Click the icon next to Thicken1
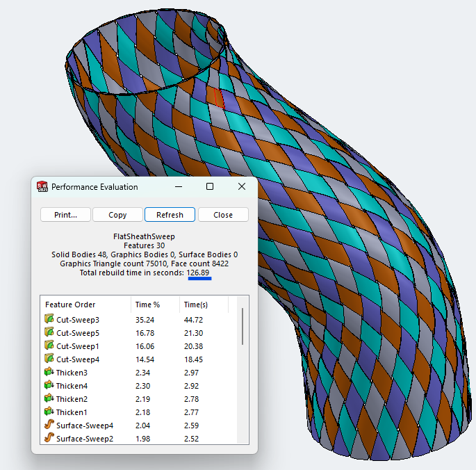Image resolution: width=476 pixels, height=470 pixels. click(49, 412)
